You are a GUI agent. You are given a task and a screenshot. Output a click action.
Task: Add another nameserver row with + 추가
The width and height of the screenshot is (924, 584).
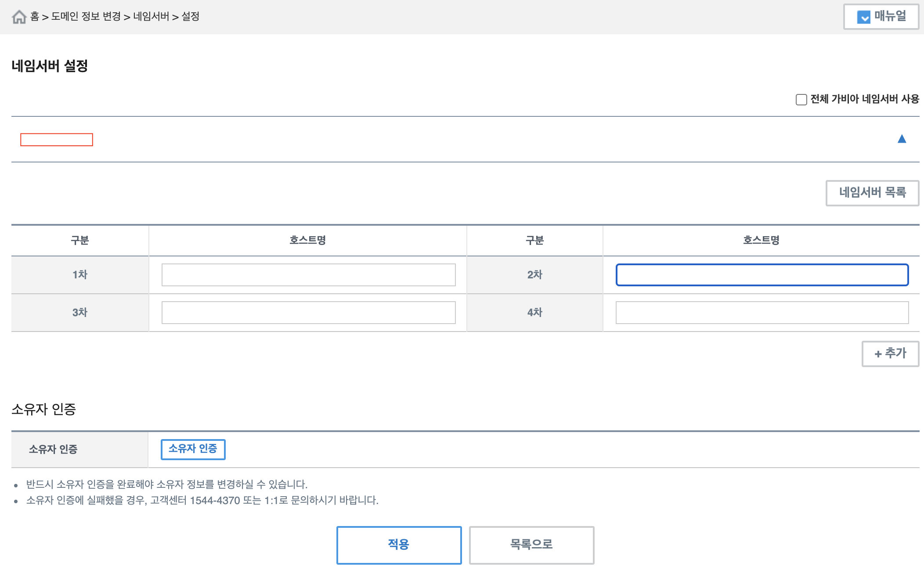890,353
